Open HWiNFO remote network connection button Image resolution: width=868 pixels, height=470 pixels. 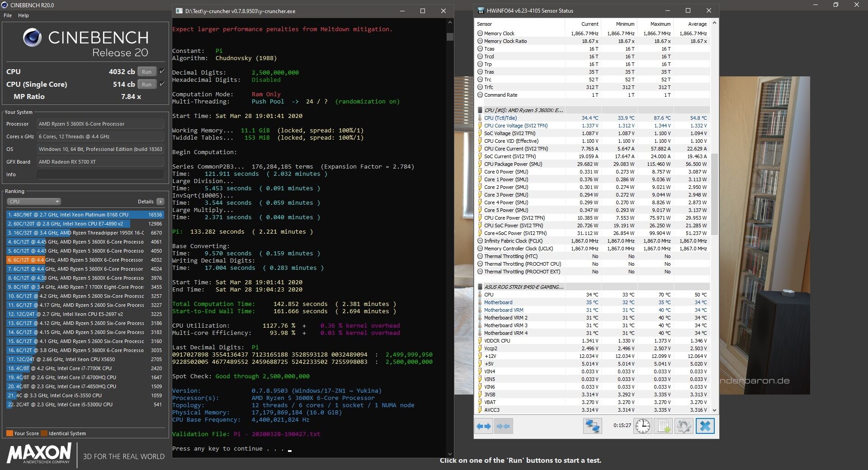[592, 426]
